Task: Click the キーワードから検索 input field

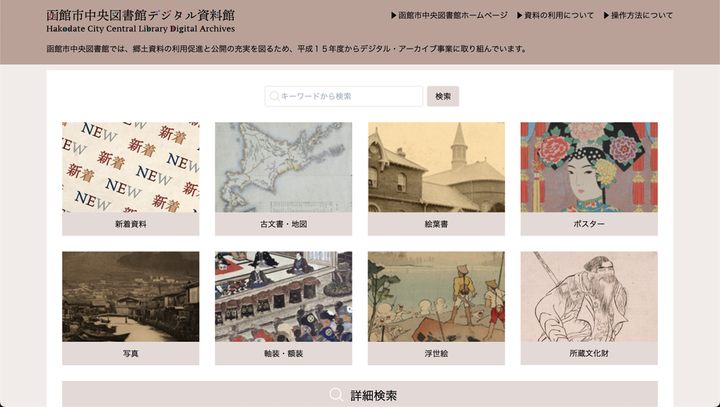Action: coord(344,96)
